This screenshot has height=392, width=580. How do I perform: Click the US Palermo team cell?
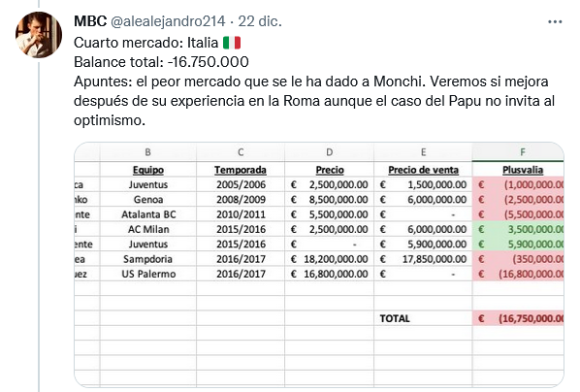tap(148, 274)
